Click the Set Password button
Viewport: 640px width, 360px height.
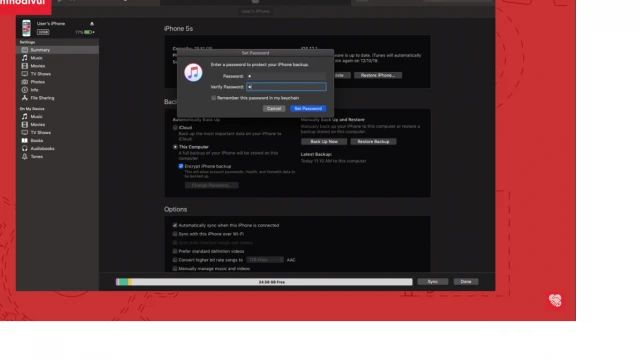308,109
